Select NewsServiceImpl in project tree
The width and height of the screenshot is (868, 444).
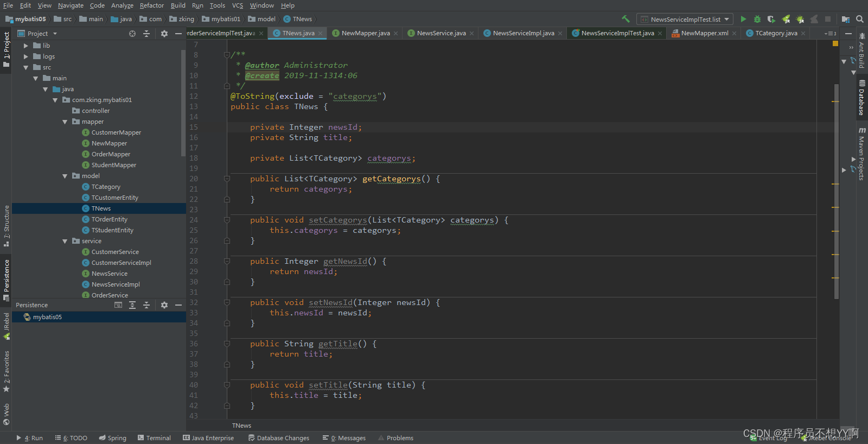(x=116, y=284)
